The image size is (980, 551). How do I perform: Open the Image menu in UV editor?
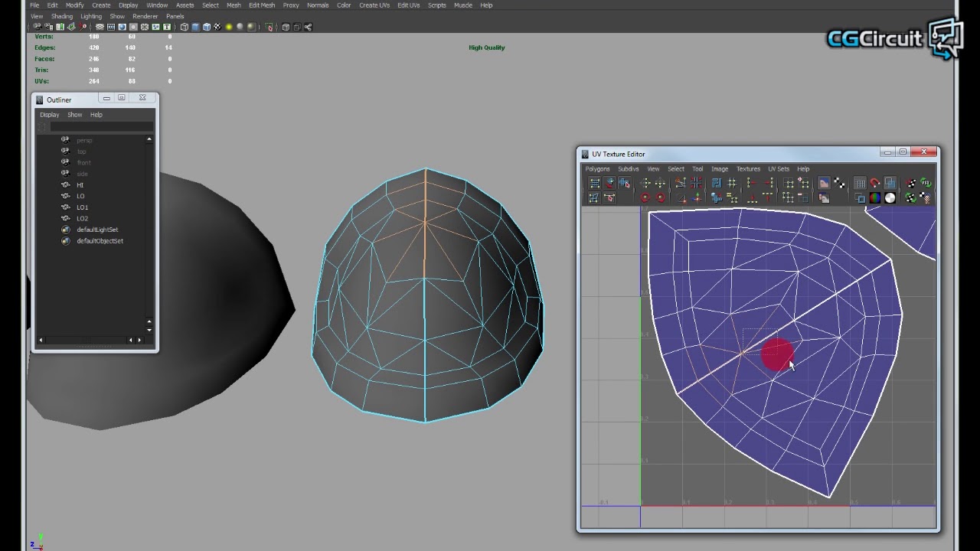[x=720, y=169]
